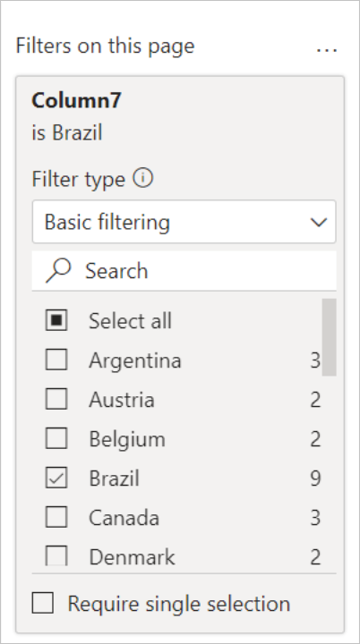The width and height of the screenshot is (360, 644).
Task: Click the count 9 next to Brazil
Action: tap(315, 478)
